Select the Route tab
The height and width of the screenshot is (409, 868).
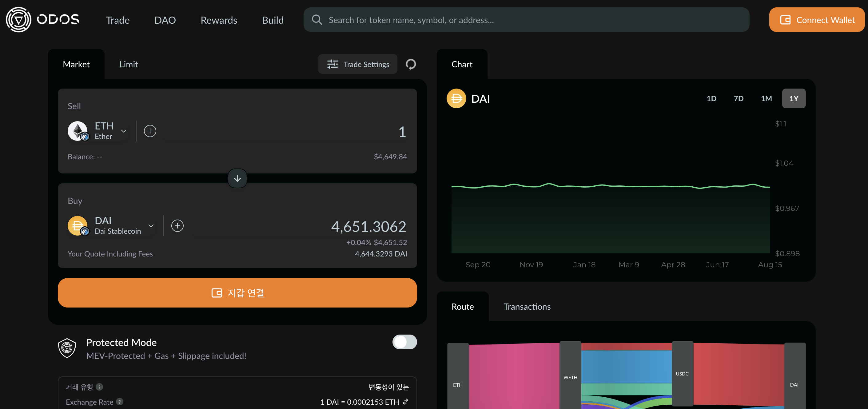click(x=462, y=307)
